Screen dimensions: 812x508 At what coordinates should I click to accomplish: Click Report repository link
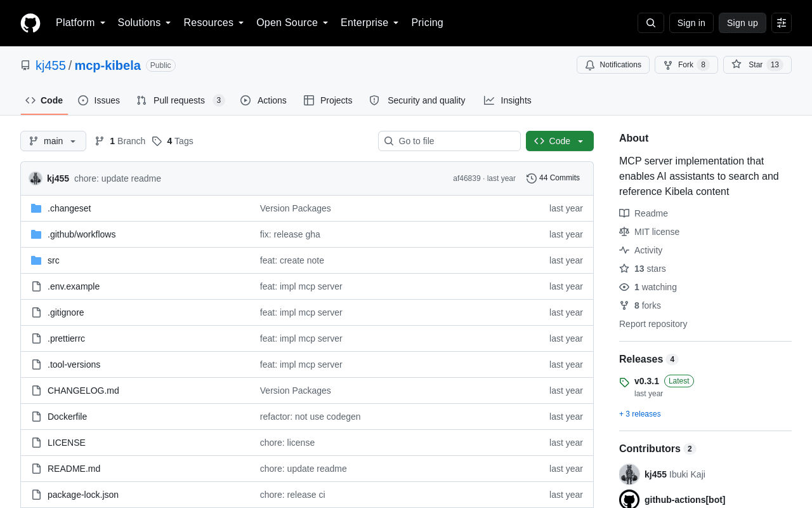(653, 324)
